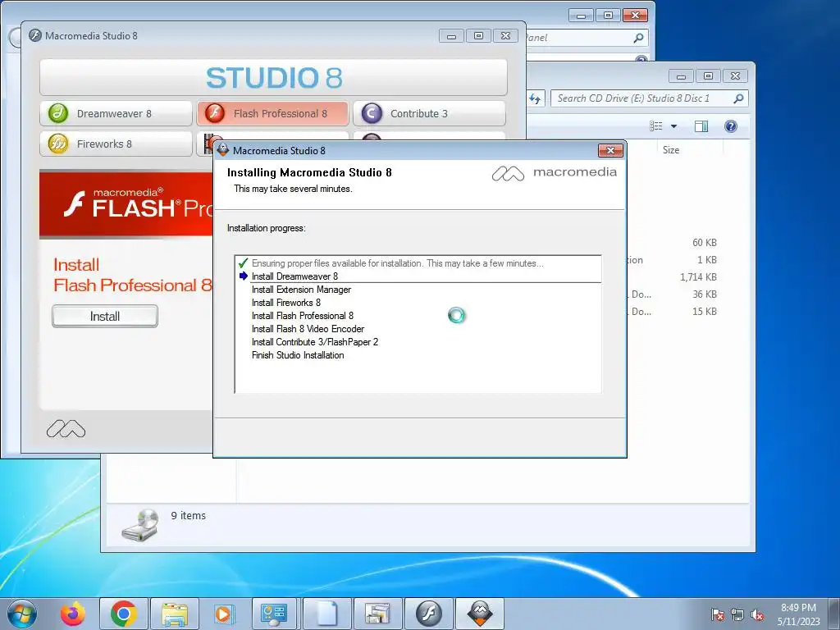Screen dimensions: 840x630
Task: Click the green Dreamweaver icon
Action: click(58, 113)
